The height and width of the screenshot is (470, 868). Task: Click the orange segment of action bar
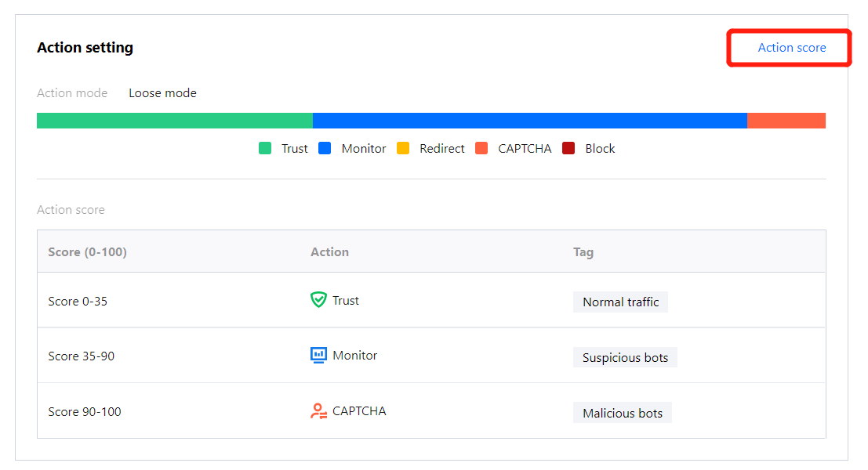pyautogui.click(x=786, y=121)
